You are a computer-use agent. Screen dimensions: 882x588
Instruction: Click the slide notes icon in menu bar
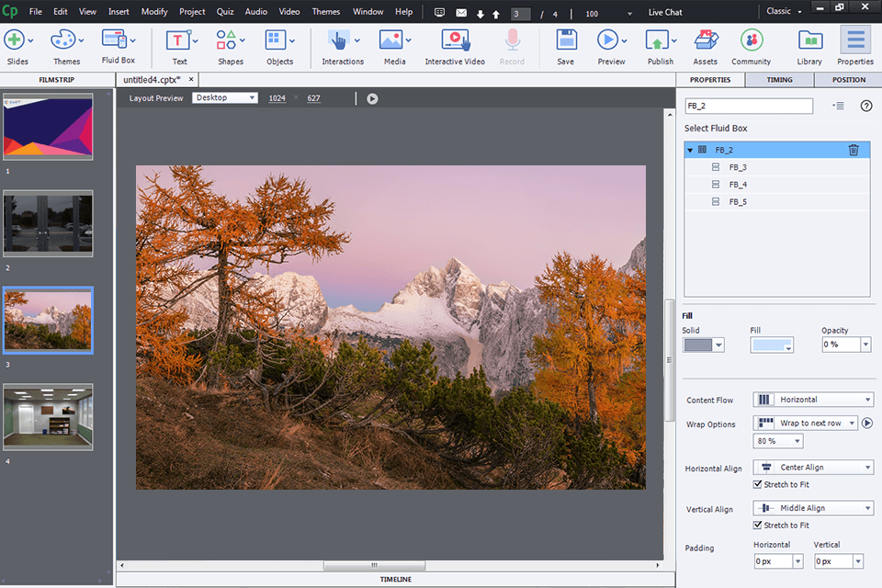(x=439, y=12)
